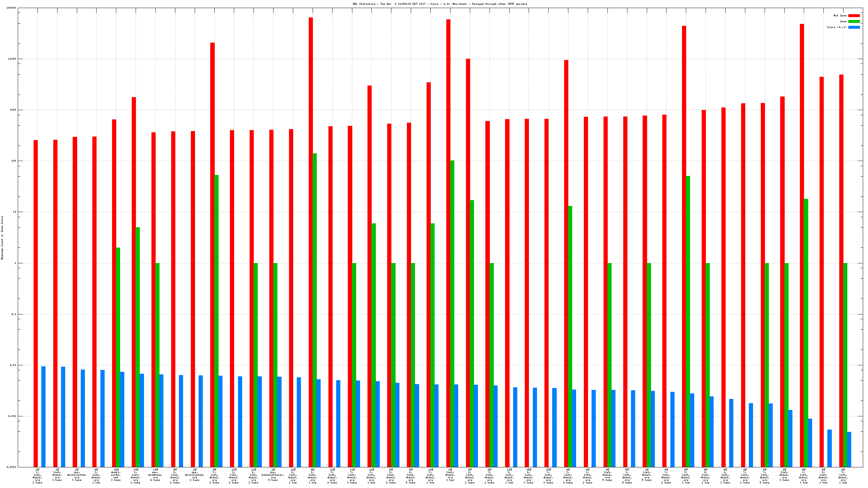The image size is (868, 488).
Task: Click the ips.backscatterer.org 5 hops label
Action: coord(273,475)
